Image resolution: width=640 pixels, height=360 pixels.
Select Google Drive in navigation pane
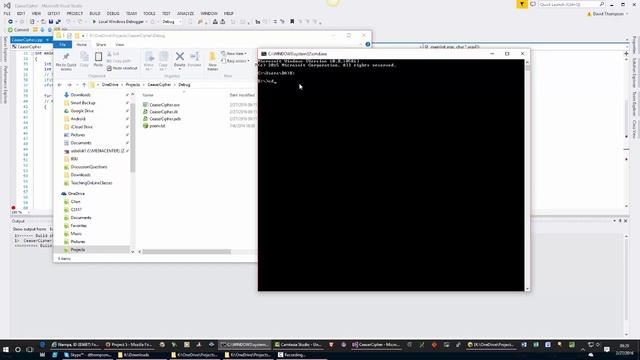[82, 111]
